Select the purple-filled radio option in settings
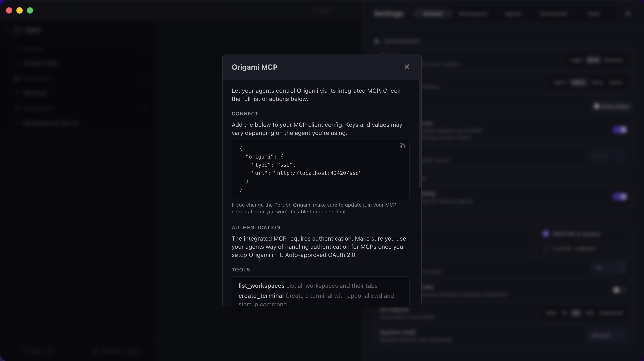The image size is (644, 361). tap(546, 234)
